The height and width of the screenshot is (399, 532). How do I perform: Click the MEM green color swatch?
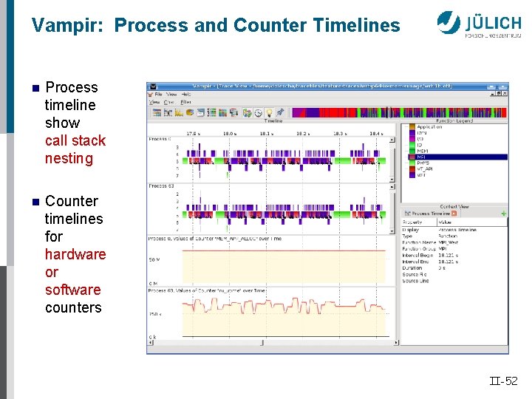412,151
